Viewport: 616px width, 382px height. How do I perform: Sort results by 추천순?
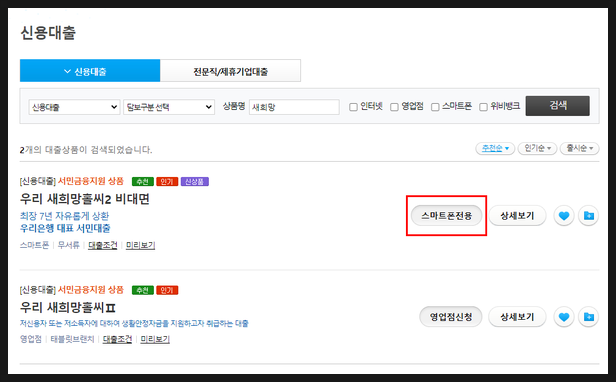[495, 148]
